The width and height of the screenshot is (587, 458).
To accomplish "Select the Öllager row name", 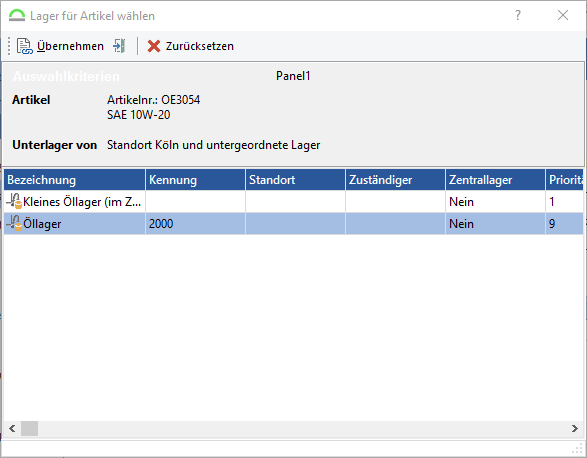I will tap(42, 224).
